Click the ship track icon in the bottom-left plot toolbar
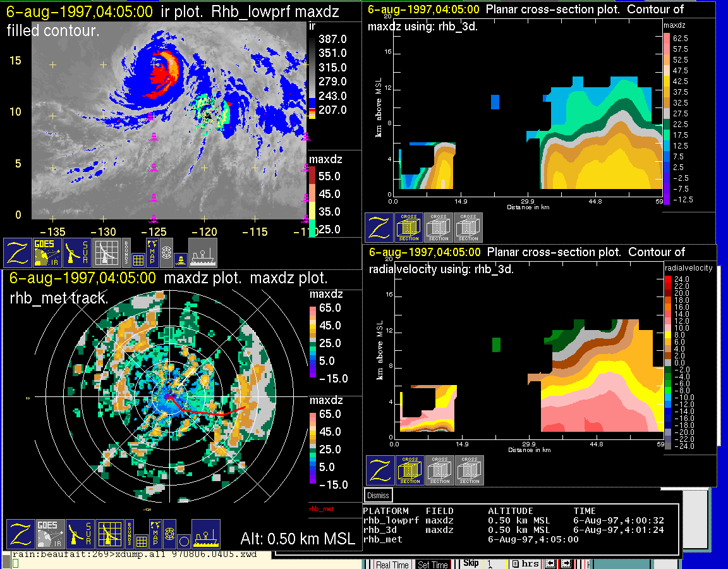728x569 pixels. point(205,535)
